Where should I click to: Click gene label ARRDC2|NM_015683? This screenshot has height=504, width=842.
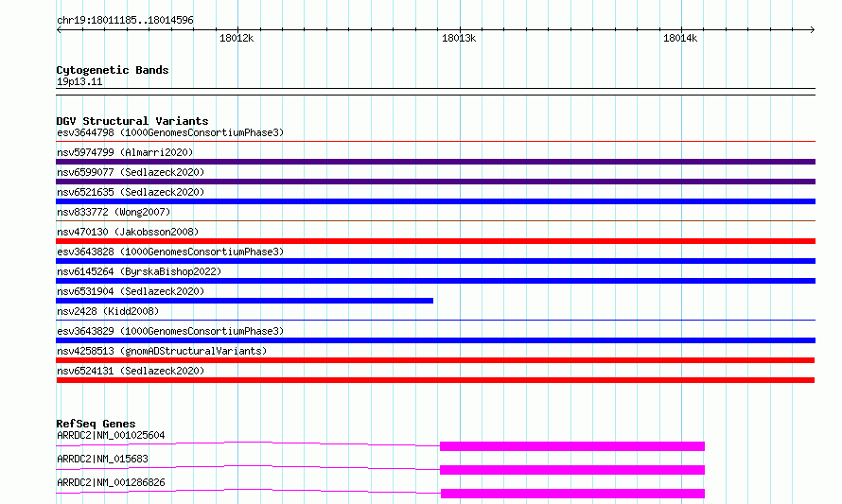(x=102, y=459)
